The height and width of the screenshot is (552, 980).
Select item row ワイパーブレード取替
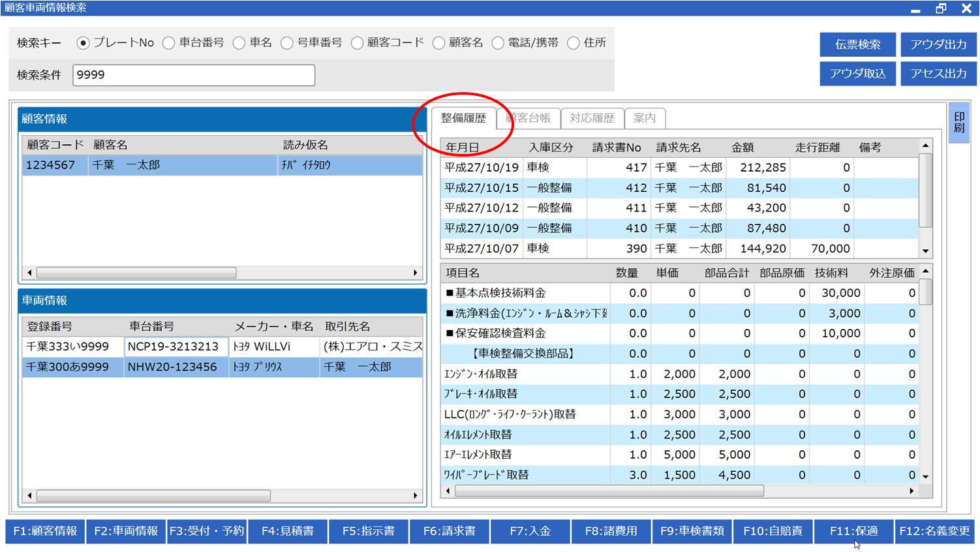point(680,475)
